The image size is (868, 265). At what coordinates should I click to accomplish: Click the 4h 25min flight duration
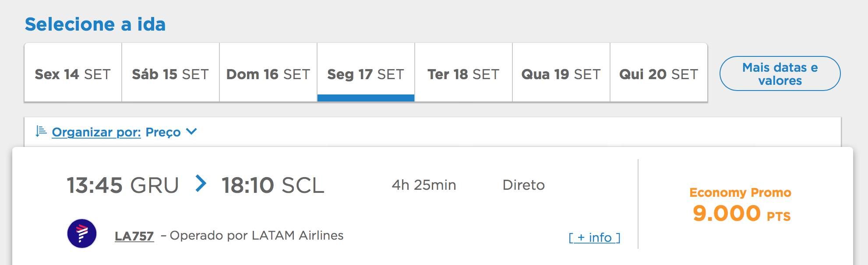pos(424,185)
